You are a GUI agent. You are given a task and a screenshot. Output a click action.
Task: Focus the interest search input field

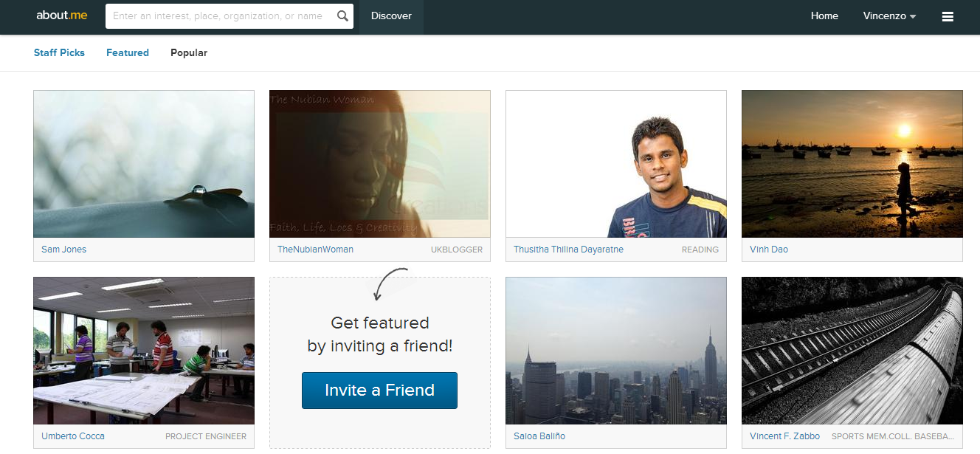click(218, 16)
